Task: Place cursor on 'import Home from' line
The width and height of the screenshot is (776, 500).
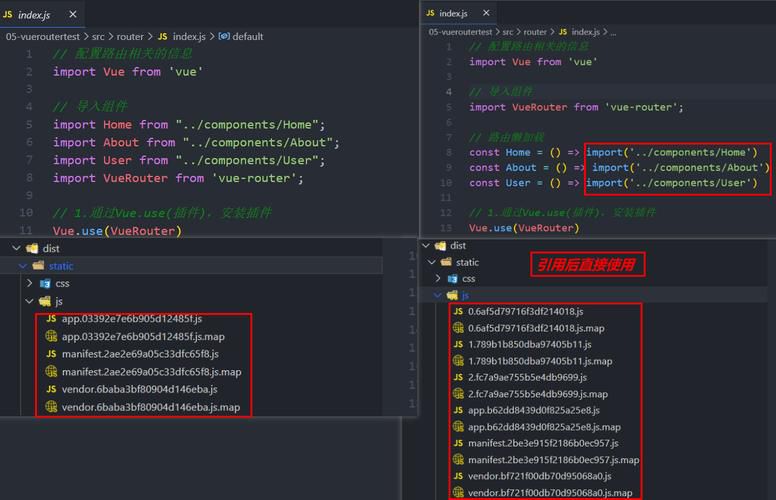Action: pos(189,125)
